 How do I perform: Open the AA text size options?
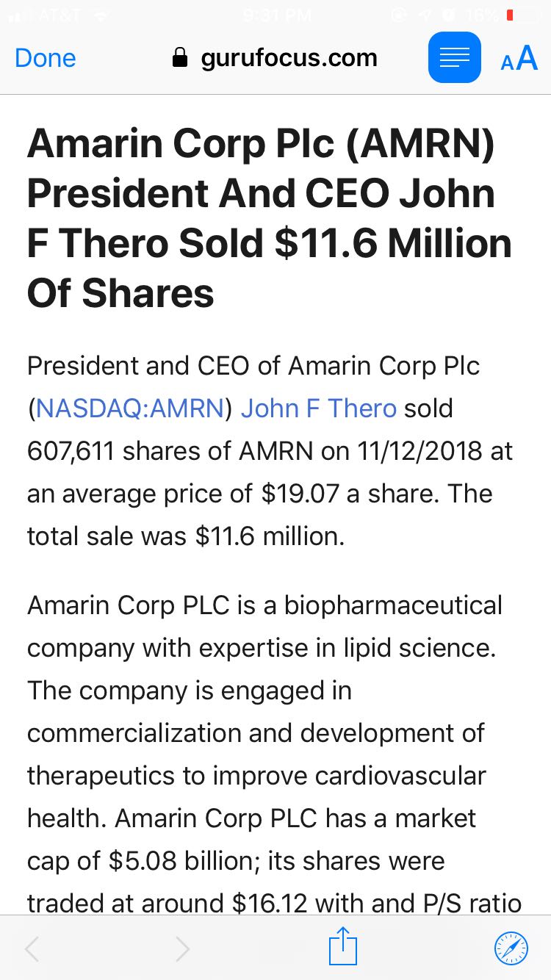point(519,58)
